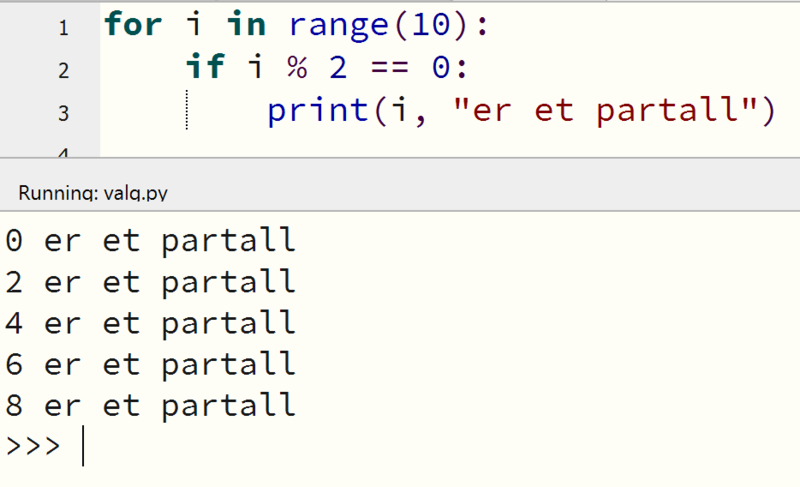
Task: Click line number 3 in the gutter
Action: [64, 114]
